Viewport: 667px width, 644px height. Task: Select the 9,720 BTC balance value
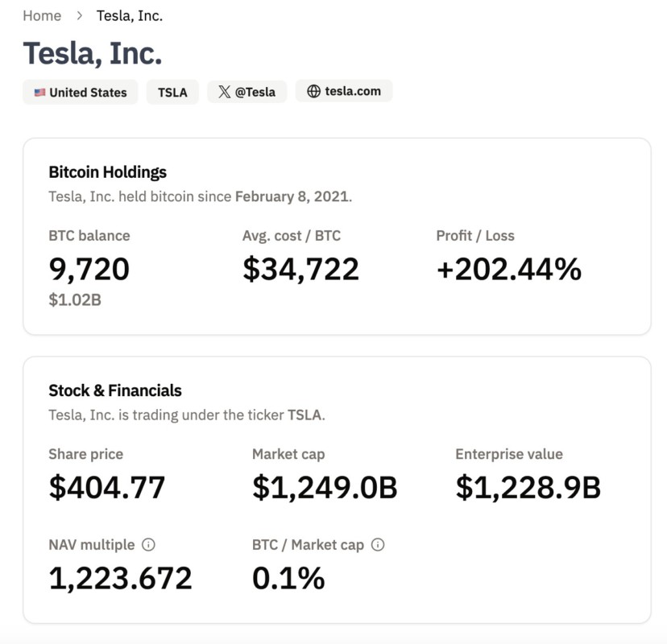[89, 269]
